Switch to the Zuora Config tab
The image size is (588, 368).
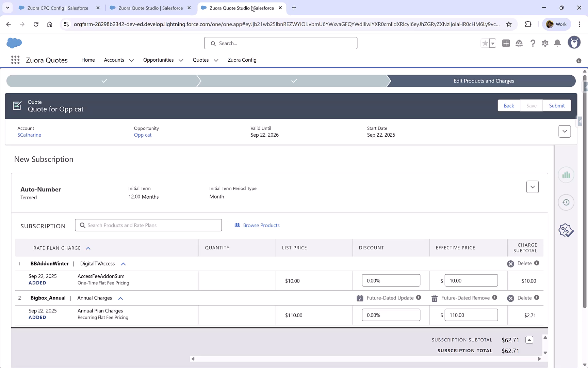click(x=242, y=60)
